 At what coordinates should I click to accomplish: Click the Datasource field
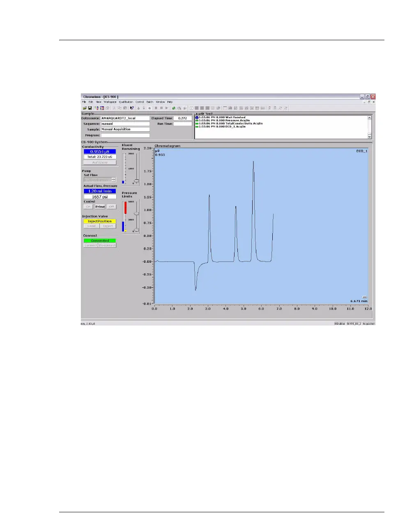tap(125, 118)
